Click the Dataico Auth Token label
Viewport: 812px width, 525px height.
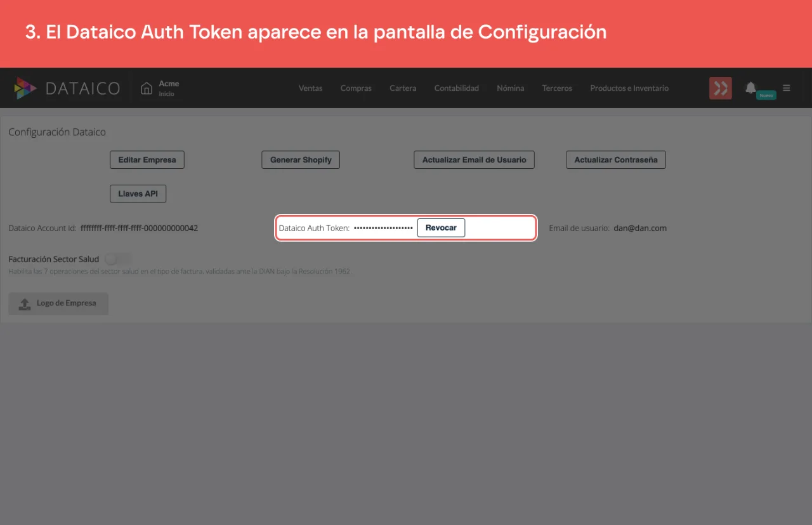coord(314,228)
